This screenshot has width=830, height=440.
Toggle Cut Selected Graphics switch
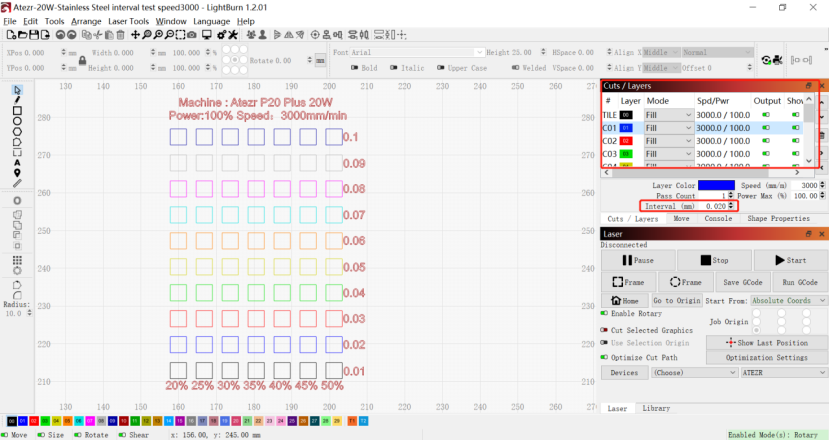(x=604, y=330)
